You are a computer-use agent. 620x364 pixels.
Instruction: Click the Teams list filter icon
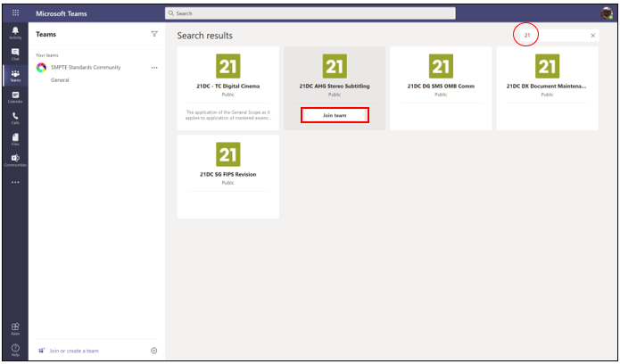[154, 34]
